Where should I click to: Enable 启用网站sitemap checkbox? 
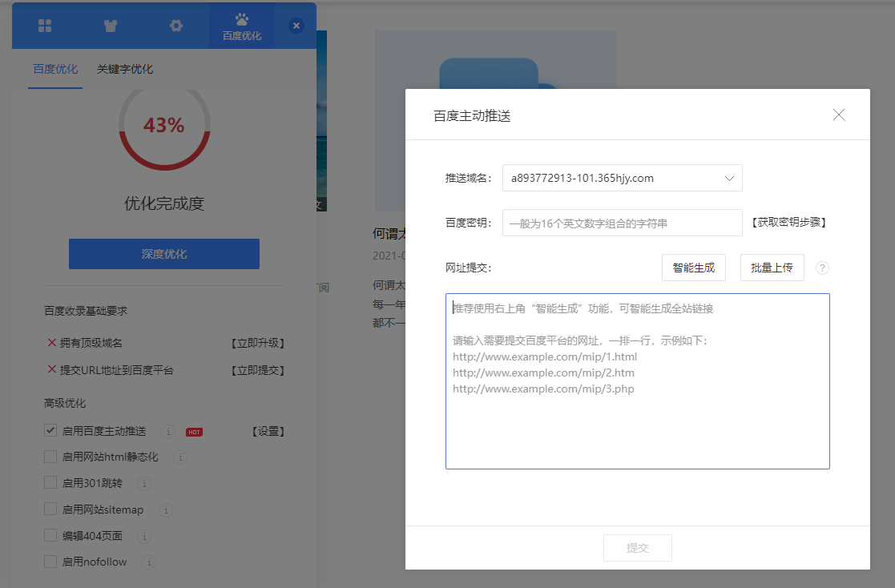click(50, 509)
